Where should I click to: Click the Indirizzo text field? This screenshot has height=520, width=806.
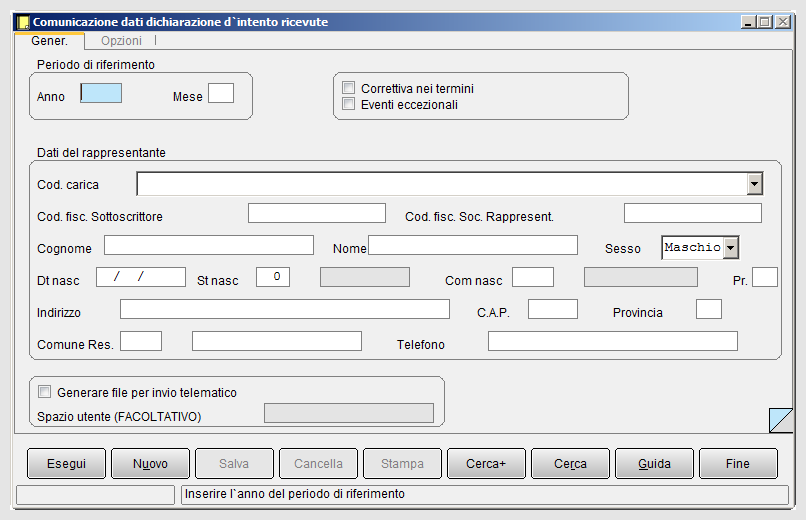tap(285, 309)
